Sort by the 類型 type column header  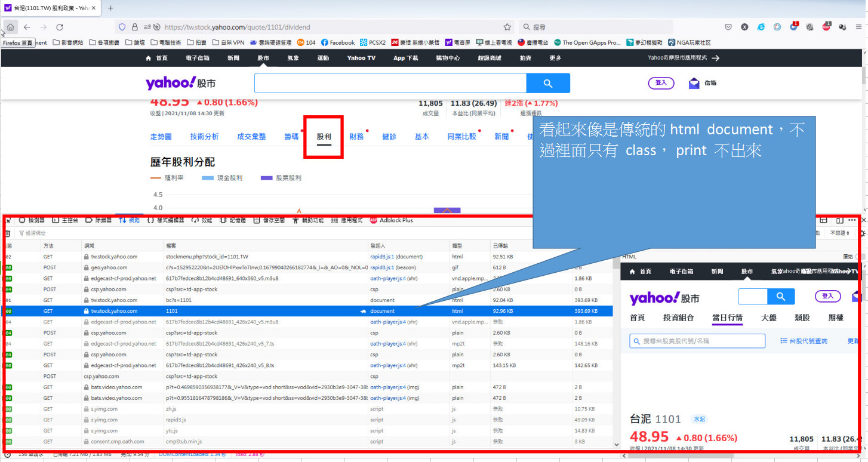pyautogui.click(x=470, y=245)
